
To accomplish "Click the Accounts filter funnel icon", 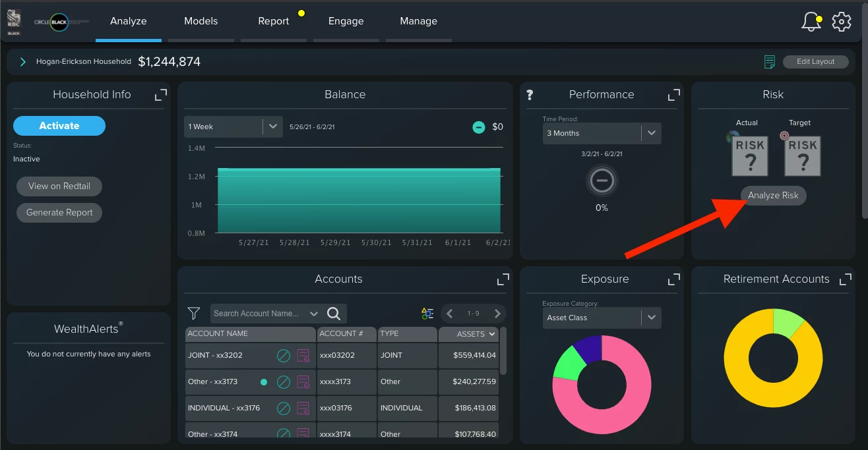I will point(194,314).
